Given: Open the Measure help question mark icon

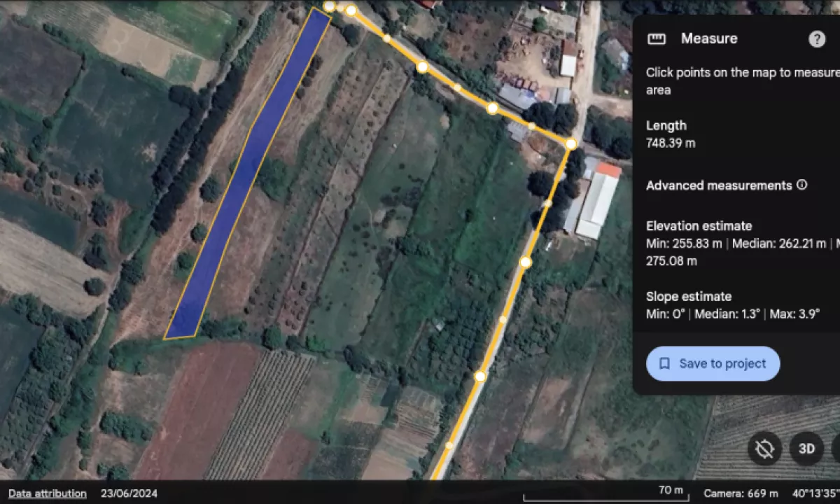Looking at the screenshot, I should pos(817,39).
